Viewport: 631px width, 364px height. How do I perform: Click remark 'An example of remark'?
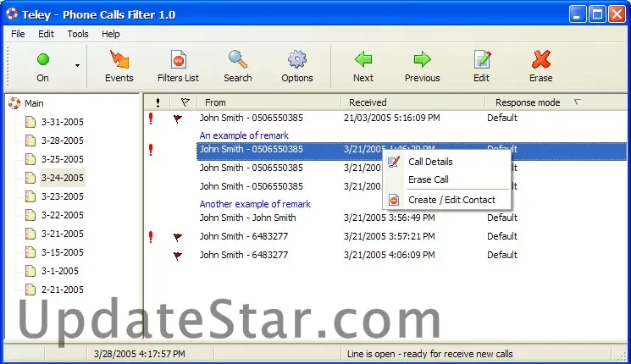[244, 135]
